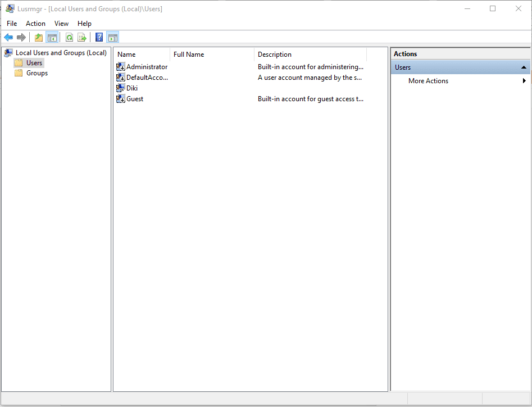Screen dimensions: 532x407
Task: Go up one level with folder icon
Action: point(39,37)
